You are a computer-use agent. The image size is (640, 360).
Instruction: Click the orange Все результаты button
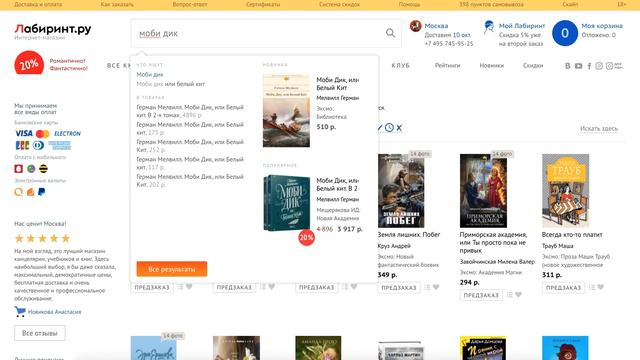click(172, 269)
